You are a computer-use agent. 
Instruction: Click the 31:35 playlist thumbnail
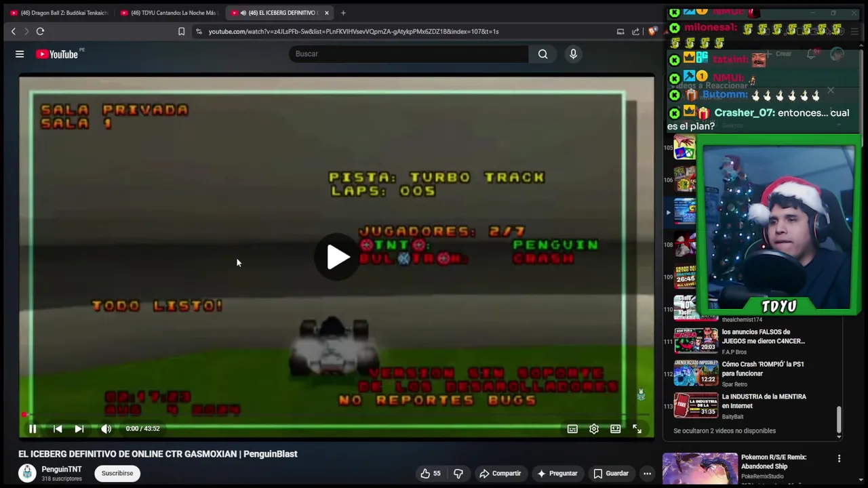pos(696,405)
